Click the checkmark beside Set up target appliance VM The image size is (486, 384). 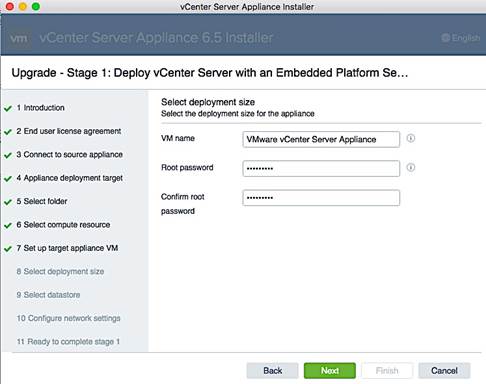click(8, 249)
